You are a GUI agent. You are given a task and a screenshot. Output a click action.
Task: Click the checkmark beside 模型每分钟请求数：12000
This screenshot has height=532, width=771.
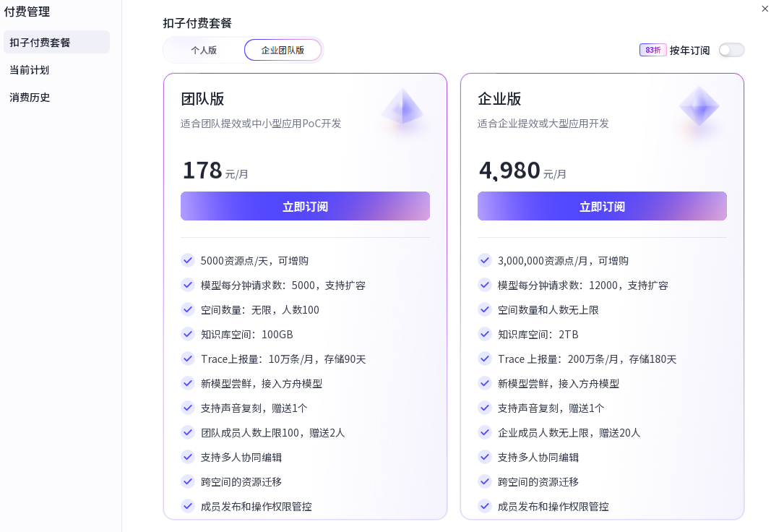485,285
